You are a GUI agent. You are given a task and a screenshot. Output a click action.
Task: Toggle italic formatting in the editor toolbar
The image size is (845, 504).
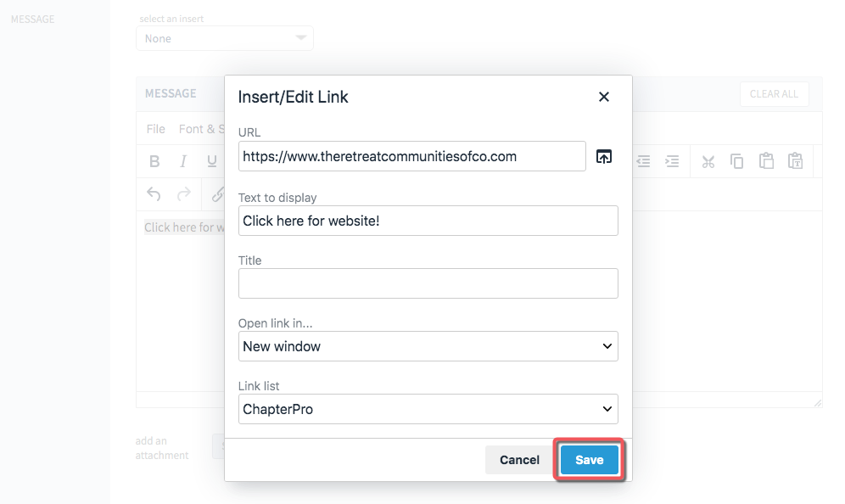click(x=183, y=161)
